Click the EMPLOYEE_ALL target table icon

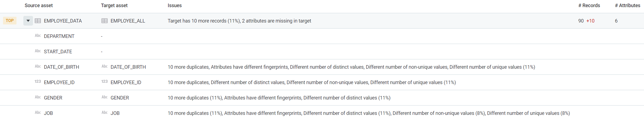(104, 21)
